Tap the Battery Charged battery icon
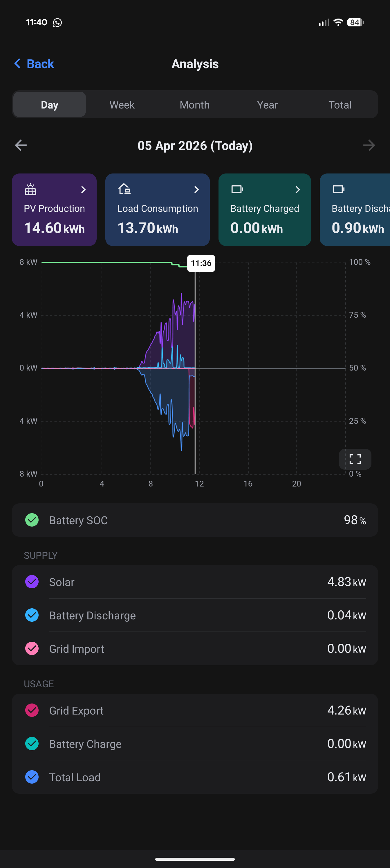390x868 pixels. pyautogui.click(x=237, y=189)
